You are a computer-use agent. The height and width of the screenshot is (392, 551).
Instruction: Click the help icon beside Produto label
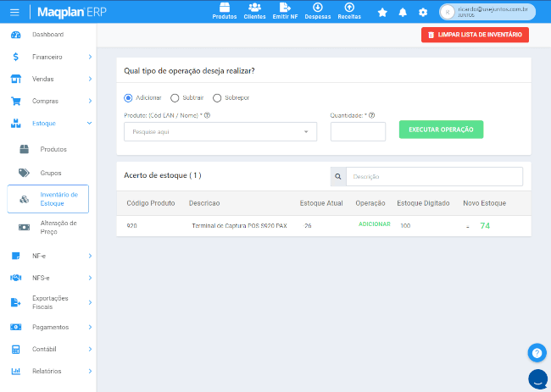[208, 115]
